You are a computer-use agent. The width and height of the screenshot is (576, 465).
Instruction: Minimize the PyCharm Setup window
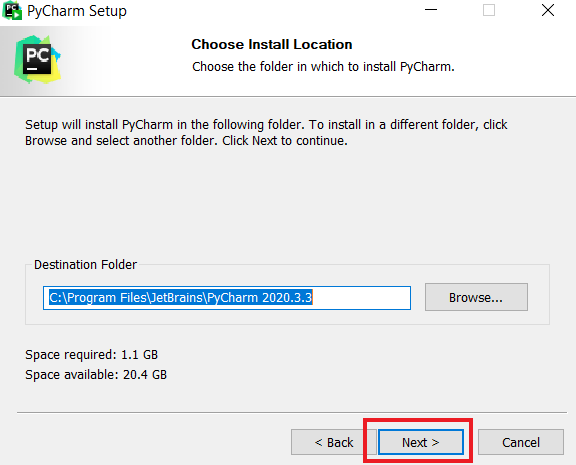point(431,10)
